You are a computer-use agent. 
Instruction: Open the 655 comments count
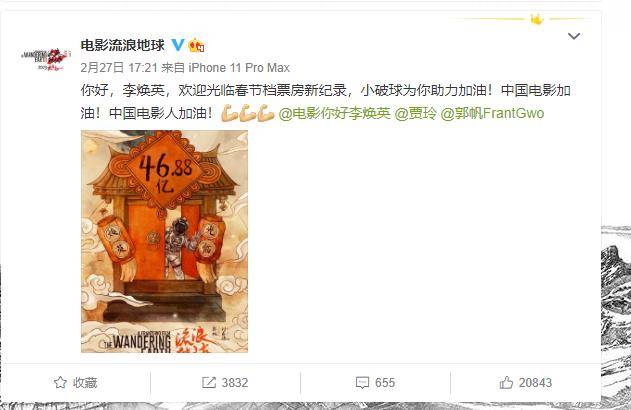pyautogui.click(x=385, y=383)
